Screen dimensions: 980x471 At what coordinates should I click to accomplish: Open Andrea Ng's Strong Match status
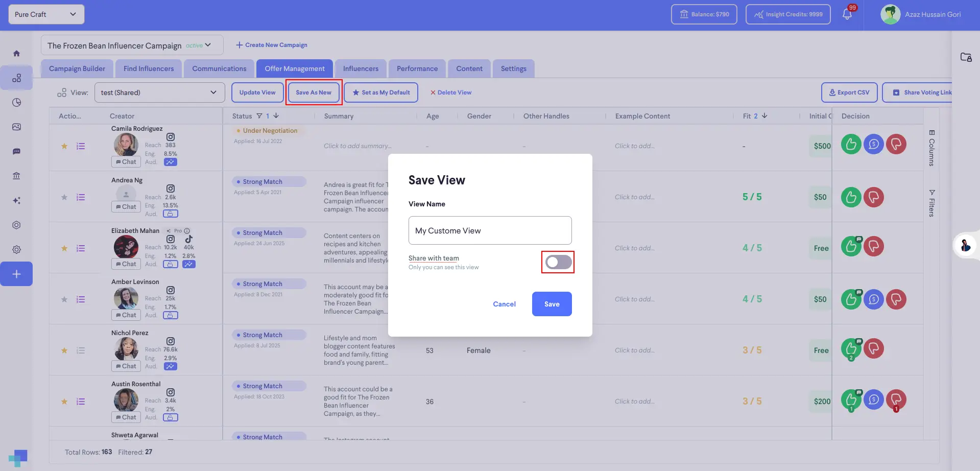269,182
